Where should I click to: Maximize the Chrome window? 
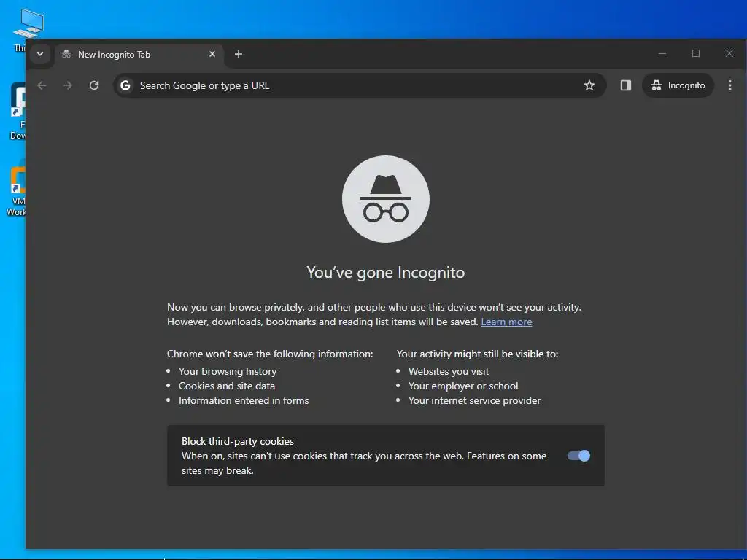(x=696, y=53)
